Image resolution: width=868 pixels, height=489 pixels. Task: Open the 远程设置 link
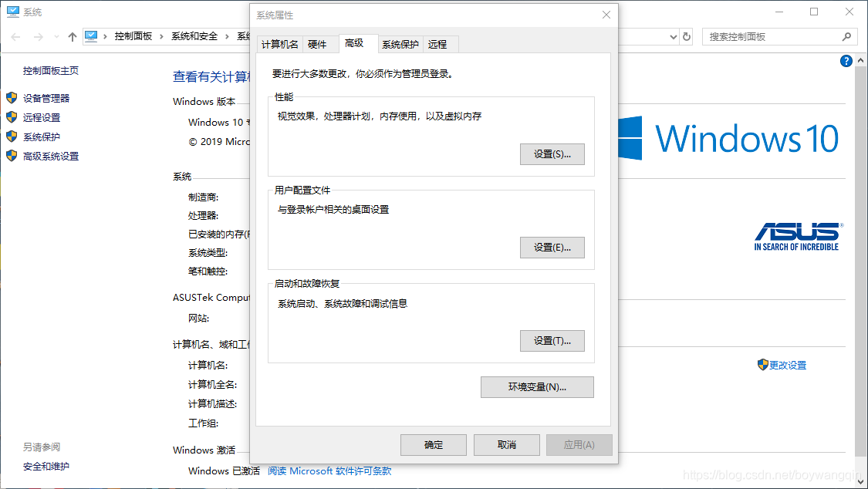pos(42,118)
